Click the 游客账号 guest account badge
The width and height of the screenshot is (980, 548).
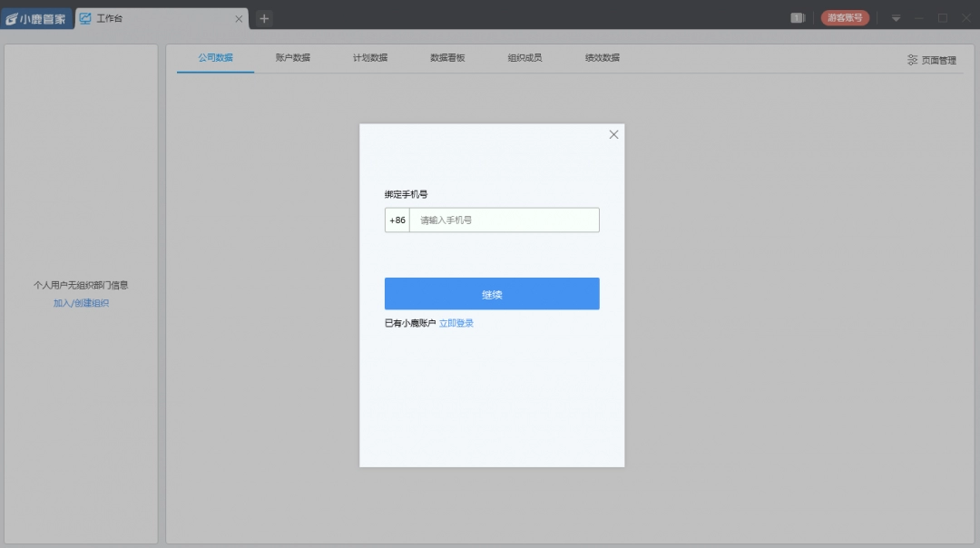(845, 18)
